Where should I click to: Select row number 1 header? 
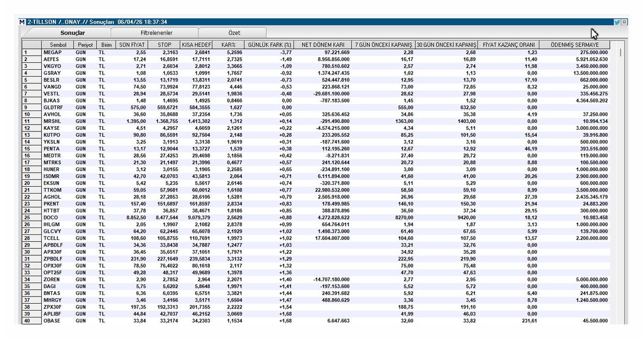tap(32, 53)
